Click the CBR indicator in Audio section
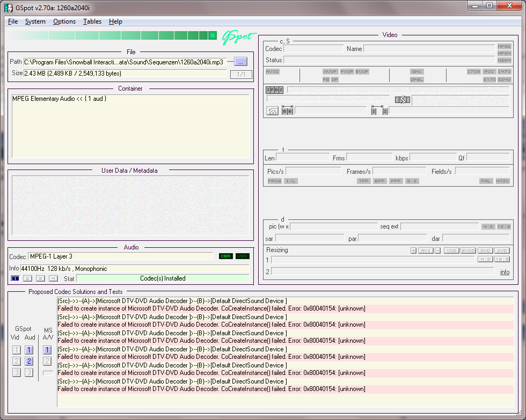The width and height of the screenshot is (526, 420). [x=226, y=256]
